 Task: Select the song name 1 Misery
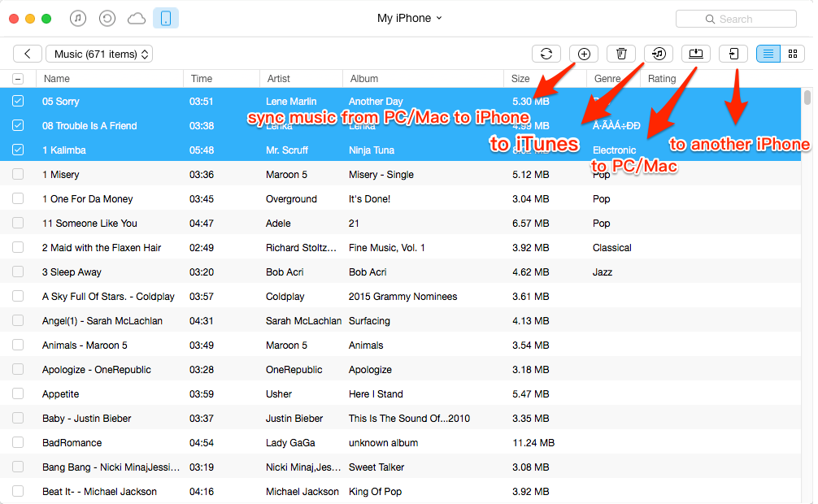coord(60,175)
